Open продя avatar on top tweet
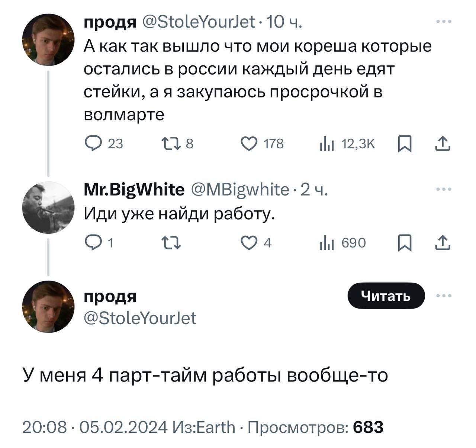This screenshot has height=448, width=476. pyautogui.click(x=48, y=40)
